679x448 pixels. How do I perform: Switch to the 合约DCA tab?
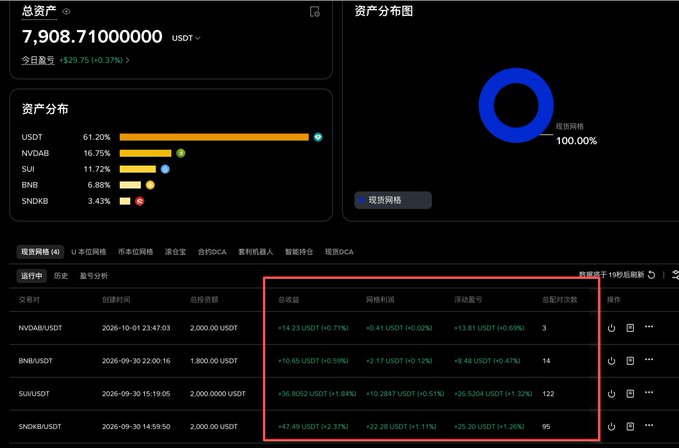(x=212, y=252)
